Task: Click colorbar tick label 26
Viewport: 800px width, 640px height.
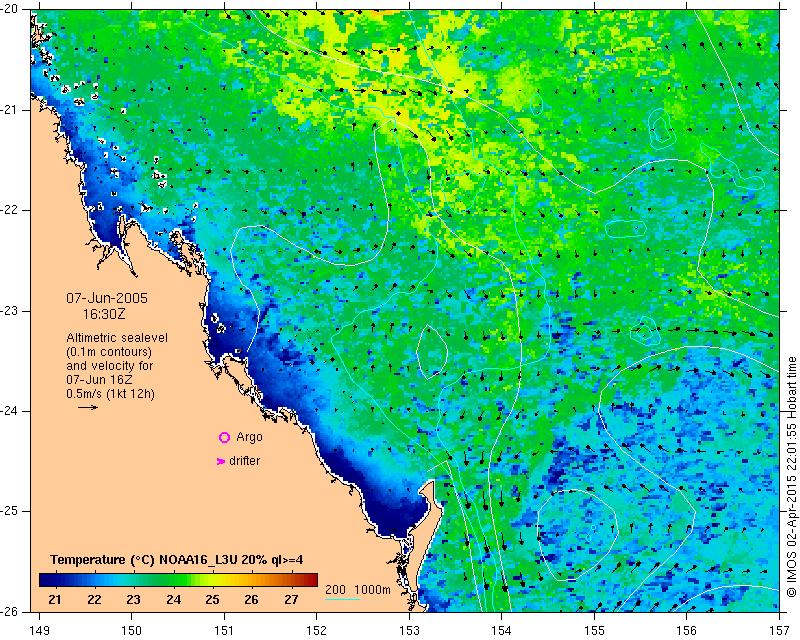Action: [x=251, y=600]
